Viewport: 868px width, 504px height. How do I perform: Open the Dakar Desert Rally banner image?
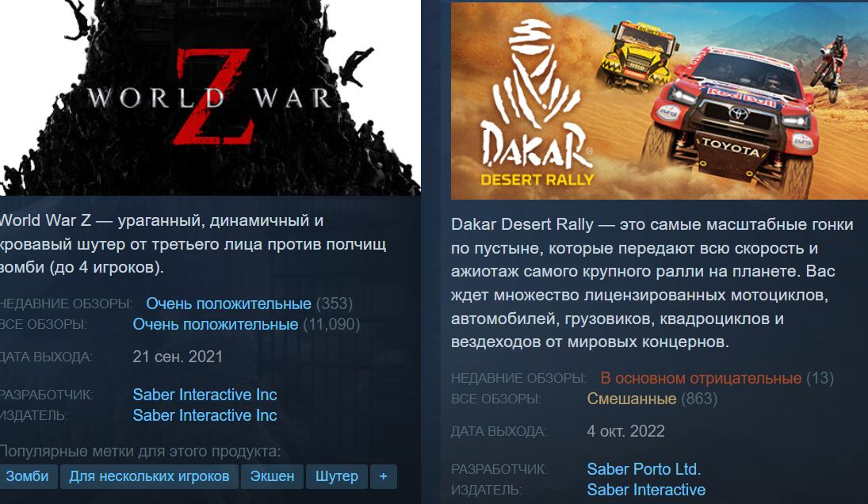(x=660, y=101)
